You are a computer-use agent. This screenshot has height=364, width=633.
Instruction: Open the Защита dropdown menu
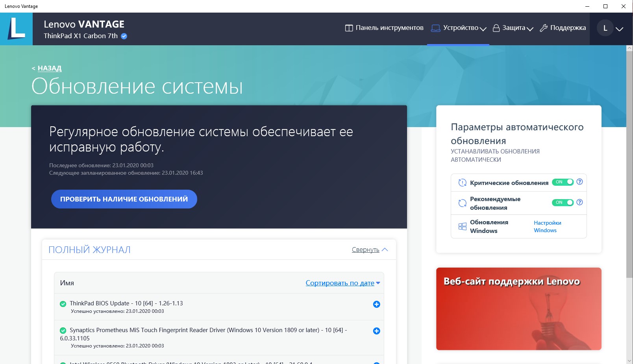[x=513, y=28]
